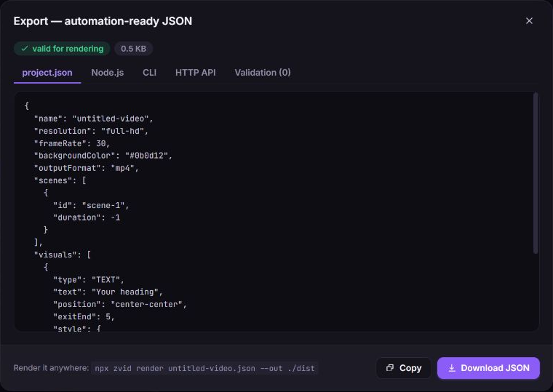Screen dimensions: 553x392
Task: Click the "backgroundColor": "#0b0d12" line
Action: (103, 156)
